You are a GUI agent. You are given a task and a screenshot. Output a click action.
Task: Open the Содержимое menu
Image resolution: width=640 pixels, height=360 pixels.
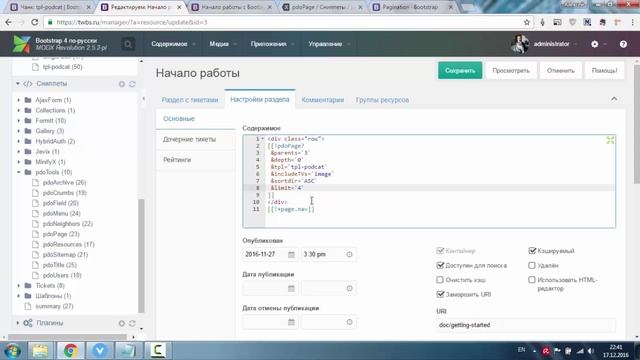click(x=173, y=44)
